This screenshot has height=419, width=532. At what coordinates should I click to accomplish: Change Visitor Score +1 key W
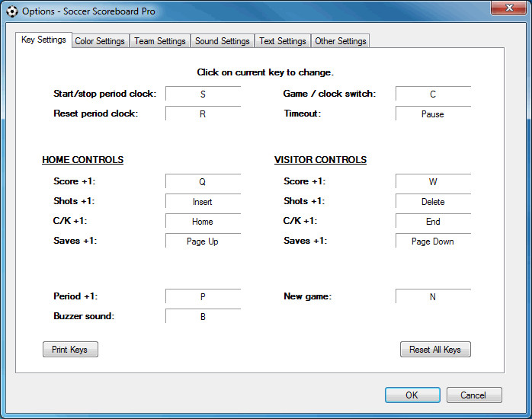tap(433, 181)
